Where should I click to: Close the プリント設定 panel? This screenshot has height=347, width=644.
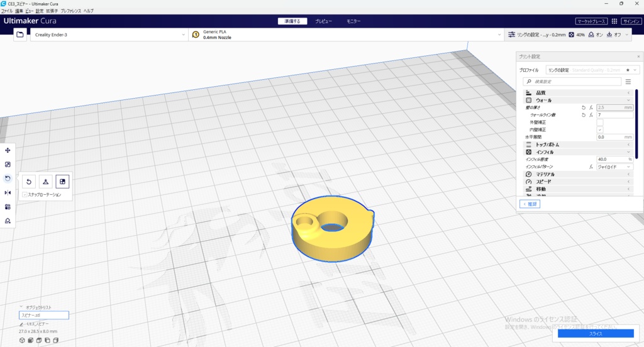click(638, 56)
